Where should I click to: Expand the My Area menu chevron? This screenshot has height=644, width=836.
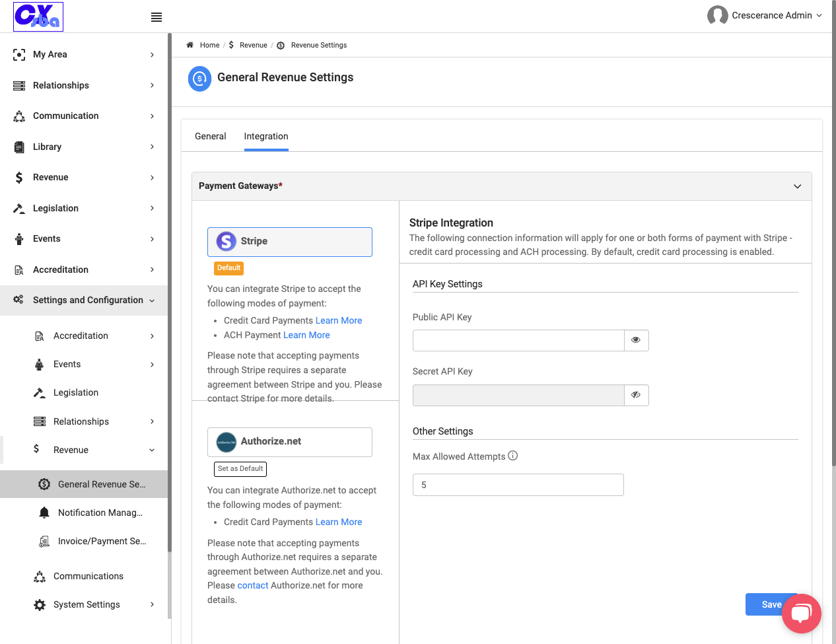pos(152,55)
